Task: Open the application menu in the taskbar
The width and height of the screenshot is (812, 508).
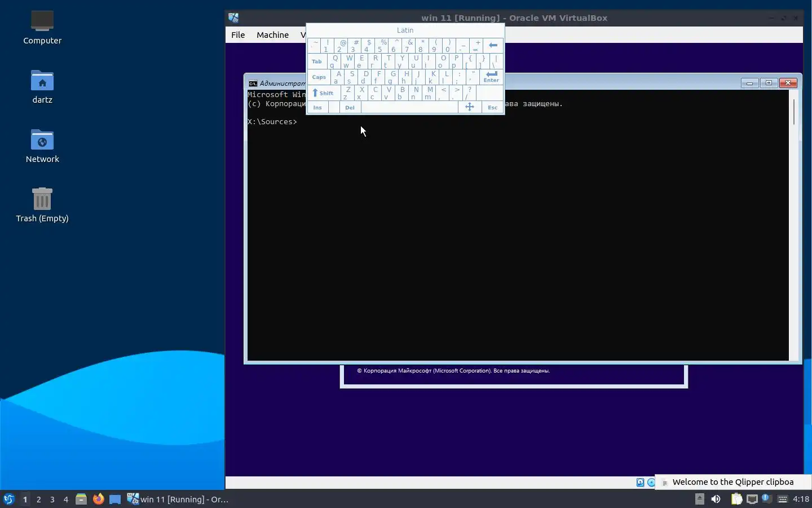Action: tap(8, 499)
